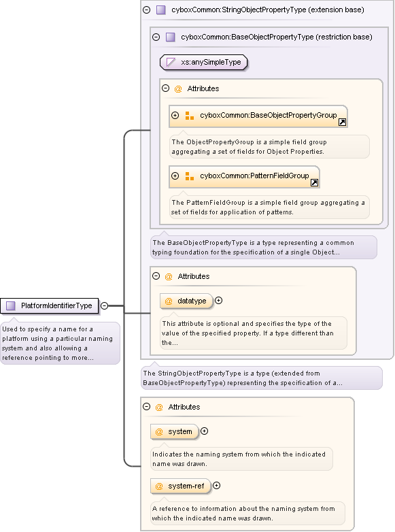Select the system-ref attribute box
The width and height of the screenshot is (395, 532).
coord(181,486)
